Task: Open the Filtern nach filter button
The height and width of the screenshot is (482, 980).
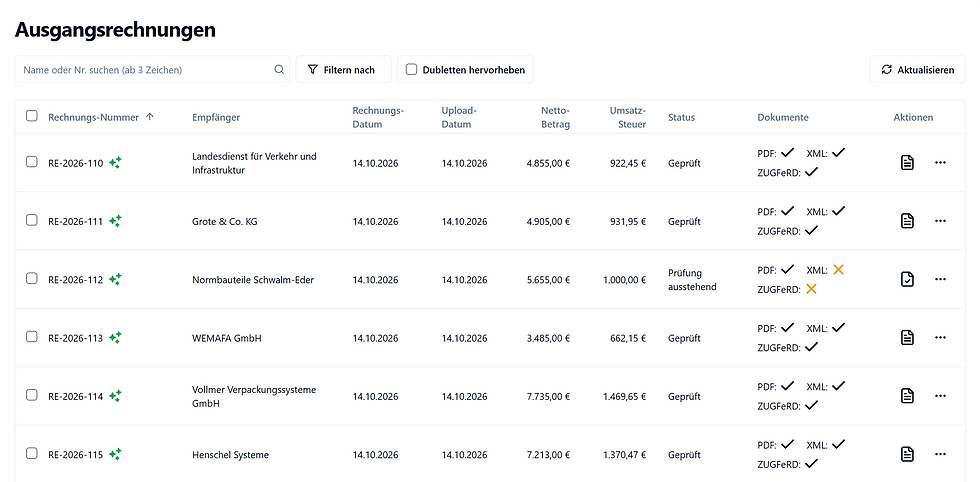Action: pyautogui.click(x=343, y=69)
